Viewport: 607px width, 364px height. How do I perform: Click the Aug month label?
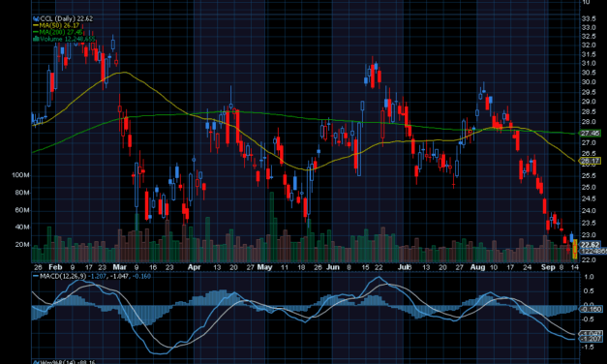click(477, 267)
